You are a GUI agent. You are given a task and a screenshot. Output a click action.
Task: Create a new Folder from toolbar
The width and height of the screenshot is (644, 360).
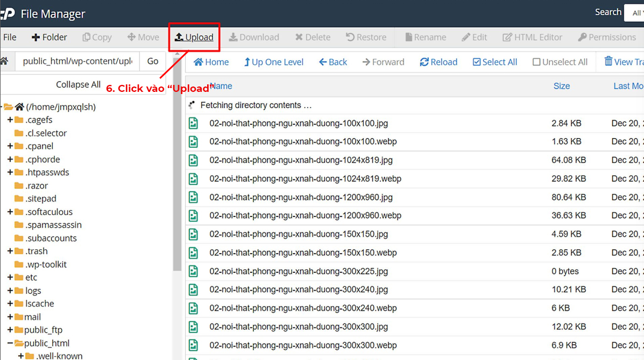[x=49, y=37]
